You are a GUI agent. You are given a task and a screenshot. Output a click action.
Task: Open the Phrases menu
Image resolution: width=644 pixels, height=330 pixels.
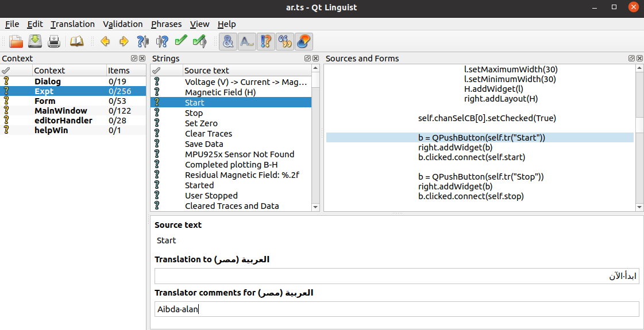click(167, 24)
